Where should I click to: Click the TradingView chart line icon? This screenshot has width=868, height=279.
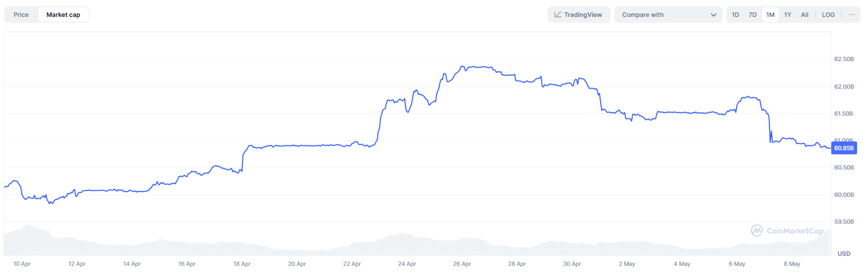[558, 15]
